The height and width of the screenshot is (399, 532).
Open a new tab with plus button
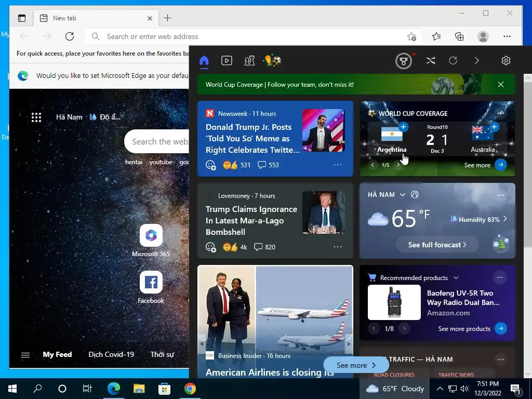pyautogui.click(x=167, y=18)
